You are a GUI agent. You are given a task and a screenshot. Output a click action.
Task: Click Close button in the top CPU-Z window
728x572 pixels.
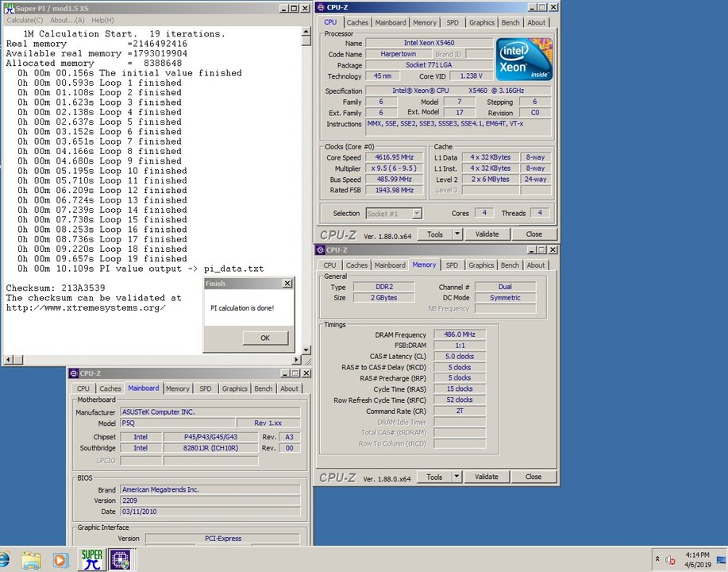534,234
